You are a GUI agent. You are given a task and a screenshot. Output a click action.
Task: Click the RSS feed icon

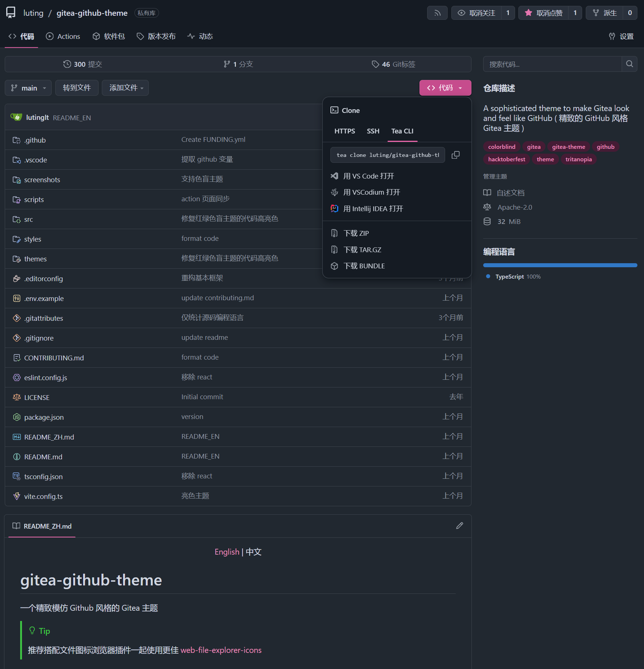pyautogui.click(x=437, y=13)
